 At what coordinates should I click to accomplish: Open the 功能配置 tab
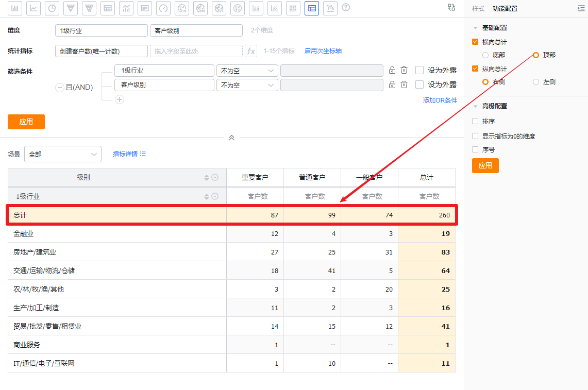505,9
